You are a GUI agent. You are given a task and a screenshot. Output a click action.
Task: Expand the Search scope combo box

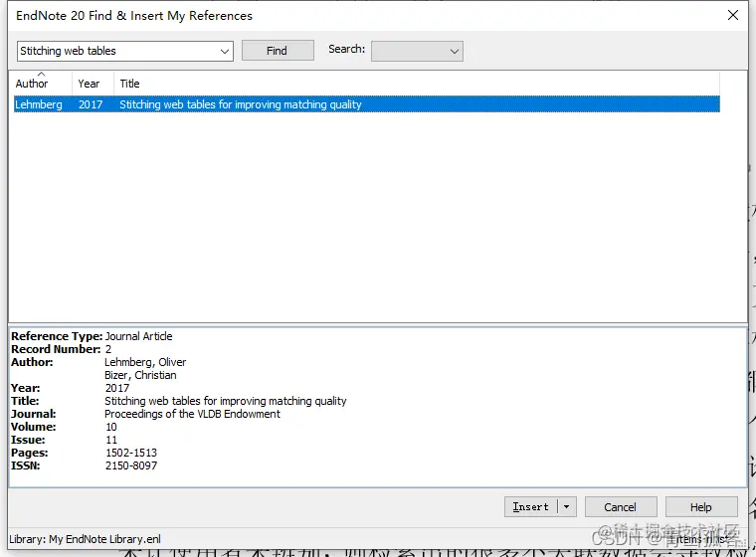tap(417, 51)
